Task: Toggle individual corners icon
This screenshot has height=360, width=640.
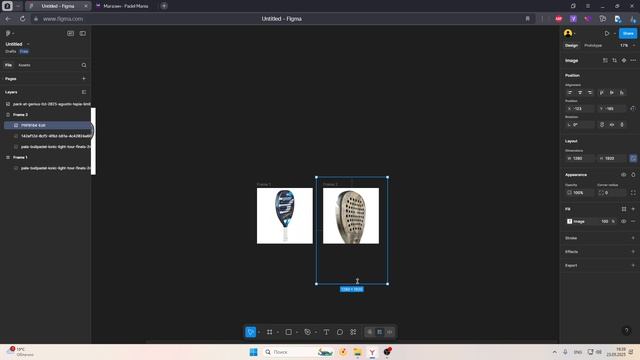Action: 633,193
